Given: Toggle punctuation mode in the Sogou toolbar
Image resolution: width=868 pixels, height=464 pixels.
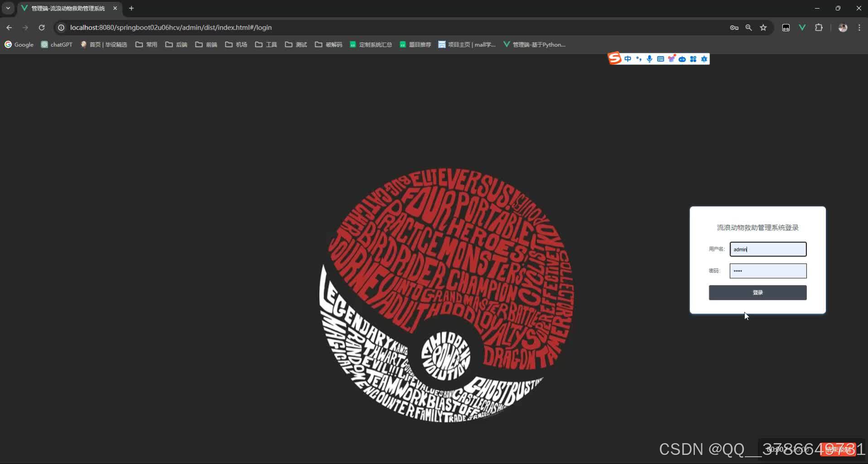Looking at the screenshot, I should coord(638,59).
